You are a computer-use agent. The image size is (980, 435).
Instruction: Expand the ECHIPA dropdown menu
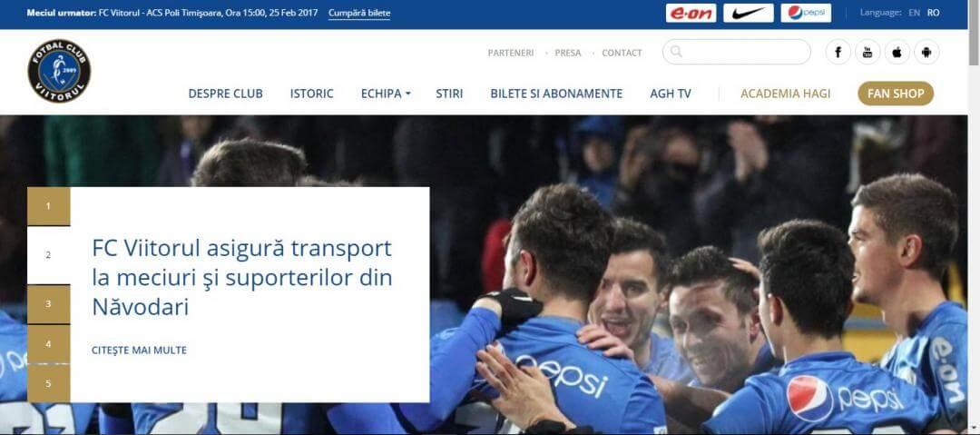pos(386,94)
